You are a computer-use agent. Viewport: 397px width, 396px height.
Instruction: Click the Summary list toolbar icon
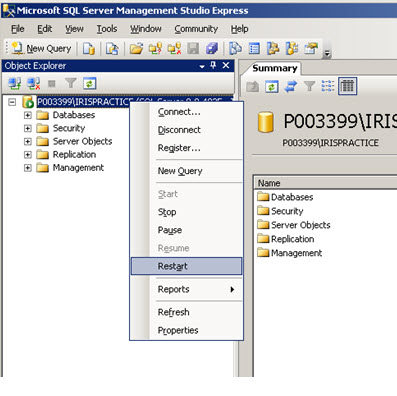pyautogui.click(x=254, y=49)
